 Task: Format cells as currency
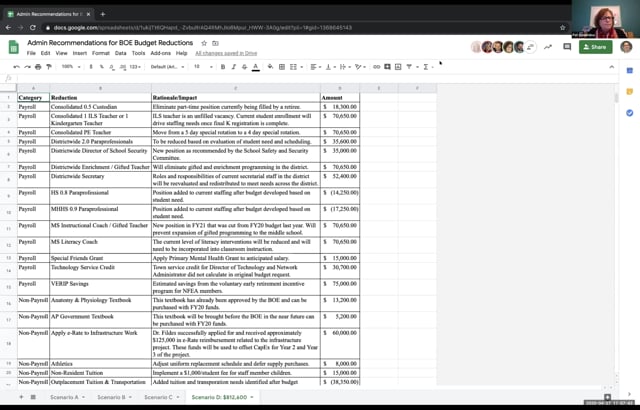click(x=91, y=67)
